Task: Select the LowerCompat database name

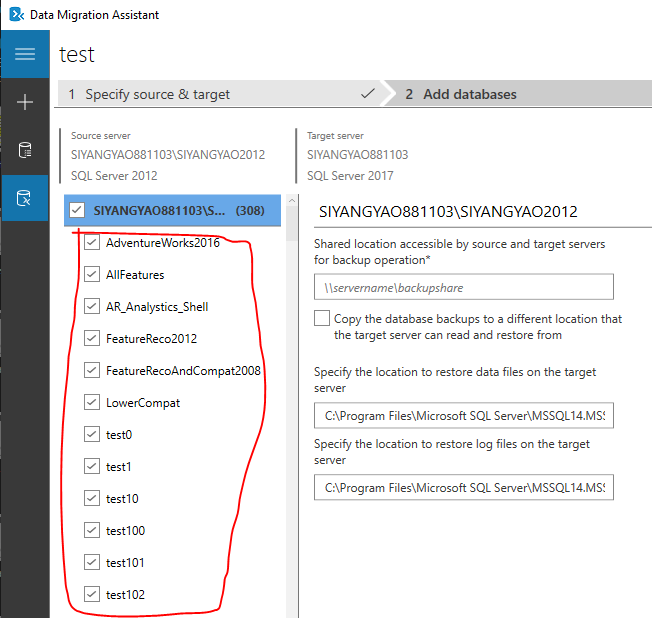Action: [143, 403]
